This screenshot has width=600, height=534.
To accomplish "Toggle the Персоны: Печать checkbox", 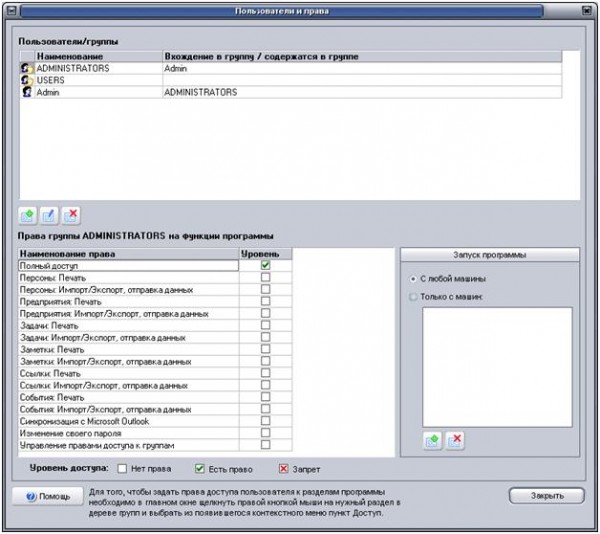I will coord(266,277).
